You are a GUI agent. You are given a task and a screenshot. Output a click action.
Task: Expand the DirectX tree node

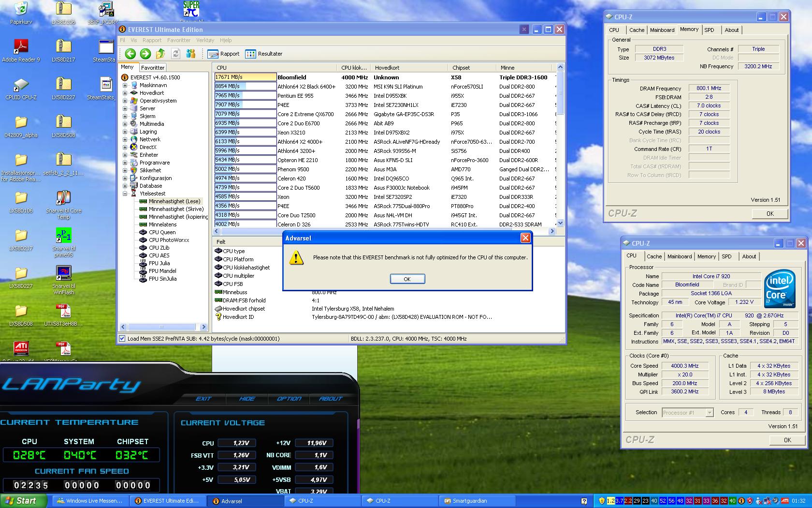(125, 147)
